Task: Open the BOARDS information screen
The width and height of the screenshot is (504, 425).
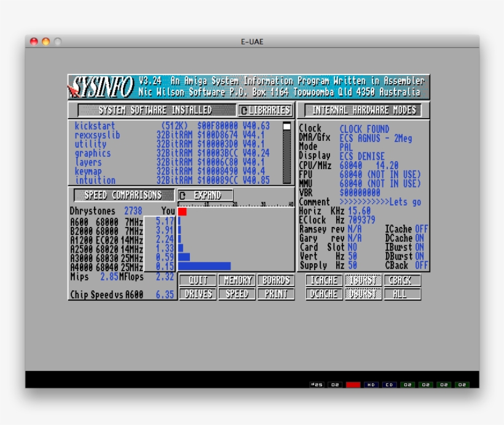Action: click(276, 280)
